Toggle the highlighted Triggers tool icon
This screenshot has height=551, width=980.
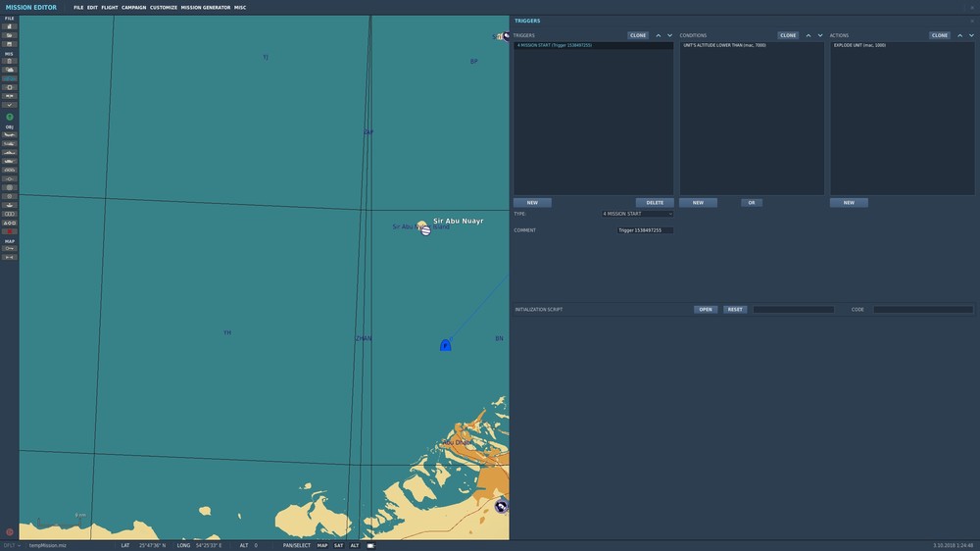click(x=10, y=78)
